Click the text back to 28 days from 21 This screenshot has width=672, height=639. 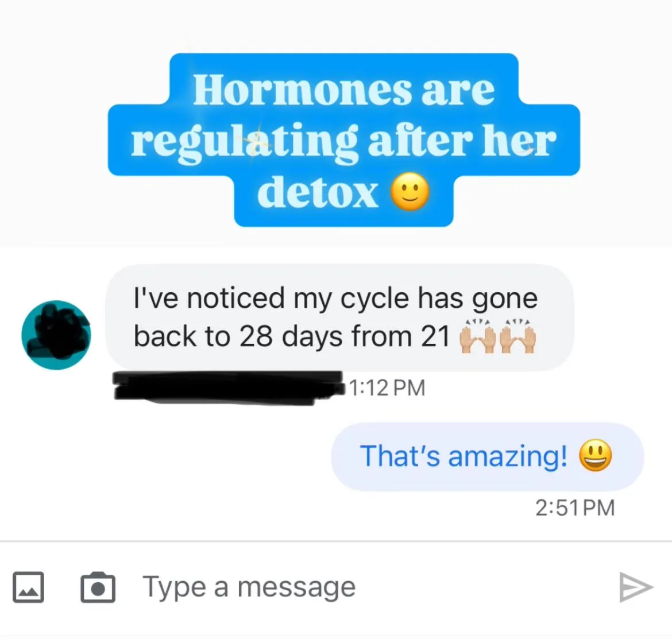point(291,336)
